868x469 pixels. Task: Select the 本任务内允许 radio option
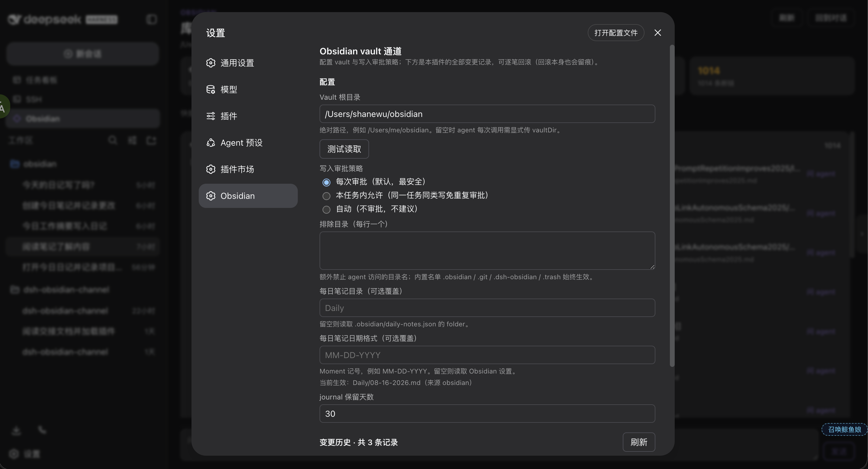[326, 196]
